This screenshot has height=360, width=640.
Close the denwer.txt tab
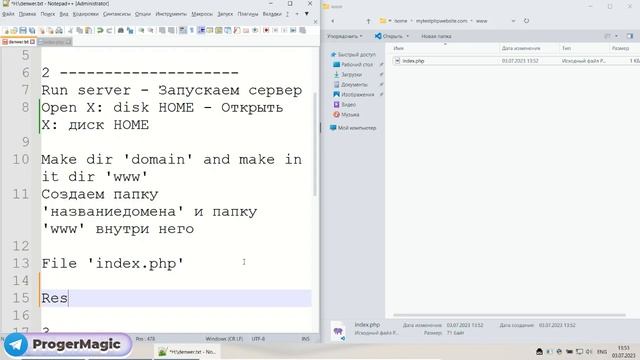(33, 42)
